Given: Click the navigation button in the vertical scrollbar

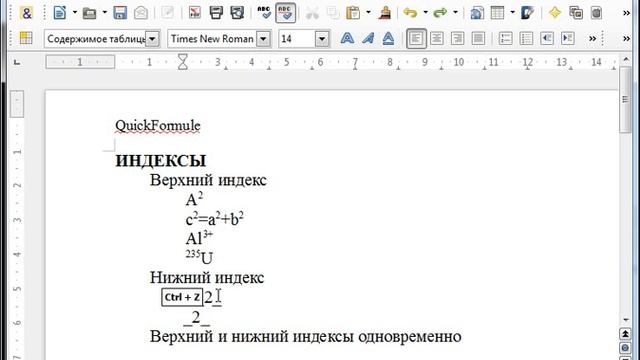Looking at the screenshot, I should coord(625,348).
